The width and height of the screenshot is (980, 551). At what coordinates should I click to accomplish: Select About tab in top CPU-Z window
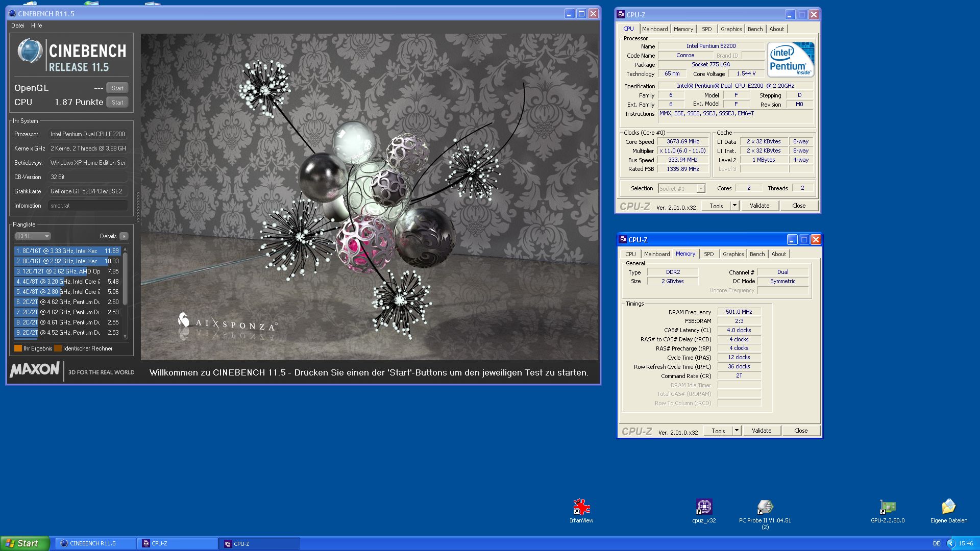776,29
